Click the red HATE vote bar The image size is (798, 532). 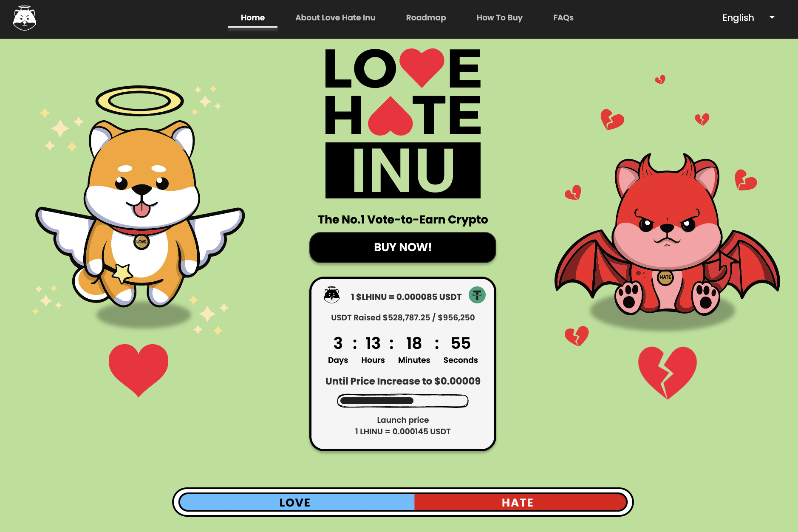point(521,502)
